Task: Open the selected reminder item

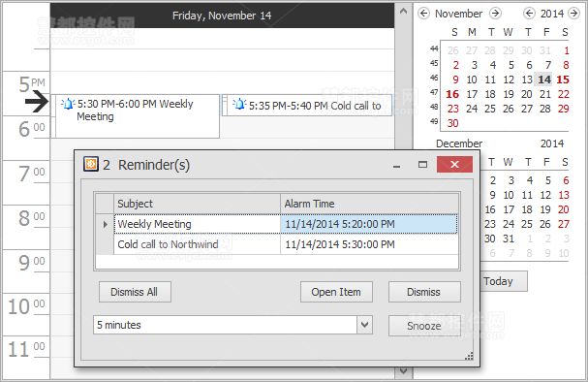Action: pos(336,292)
